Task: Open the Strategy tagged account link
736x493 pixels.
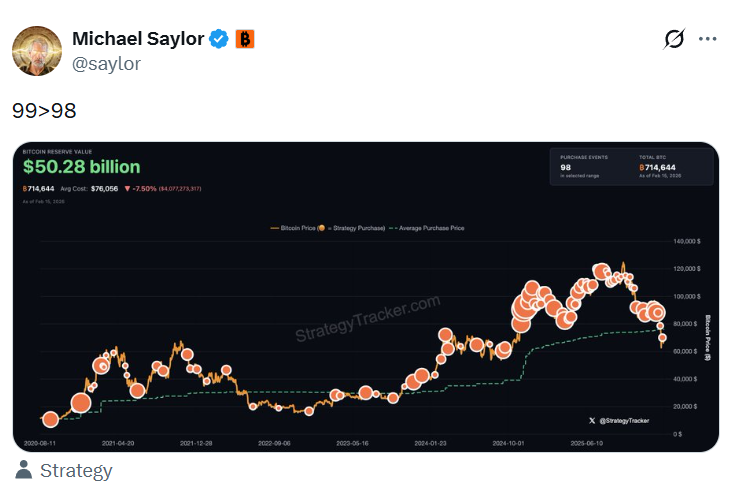Action: 76,470
